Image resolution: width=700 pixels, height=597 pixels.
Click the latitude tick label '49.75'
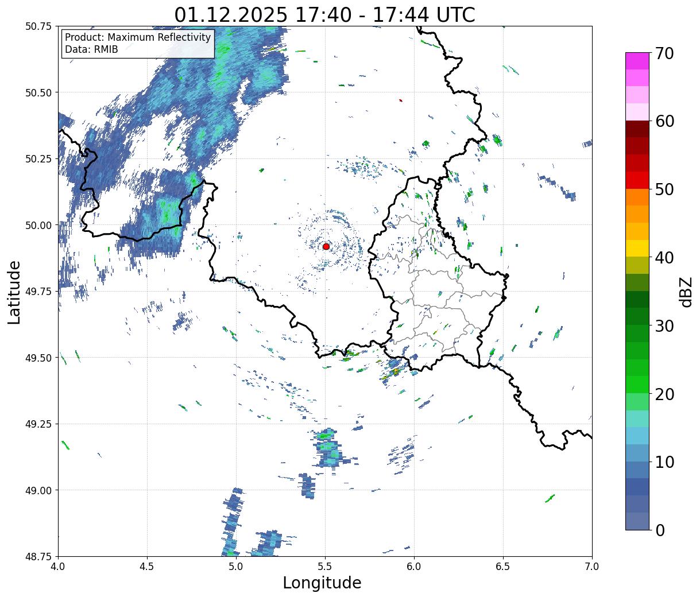(x=38, y=292)
